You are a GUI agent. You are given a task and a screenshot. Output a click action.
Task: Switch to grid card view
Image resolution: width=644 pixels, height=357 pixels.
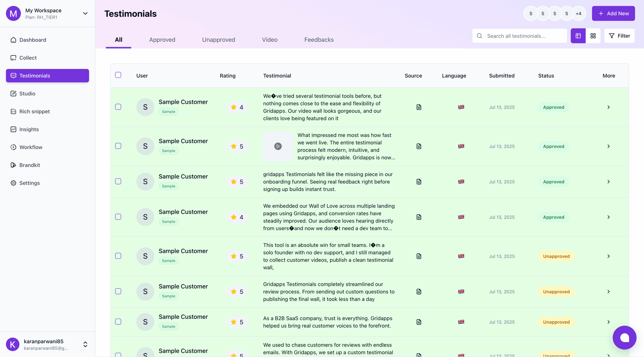(x=593, y=36)
